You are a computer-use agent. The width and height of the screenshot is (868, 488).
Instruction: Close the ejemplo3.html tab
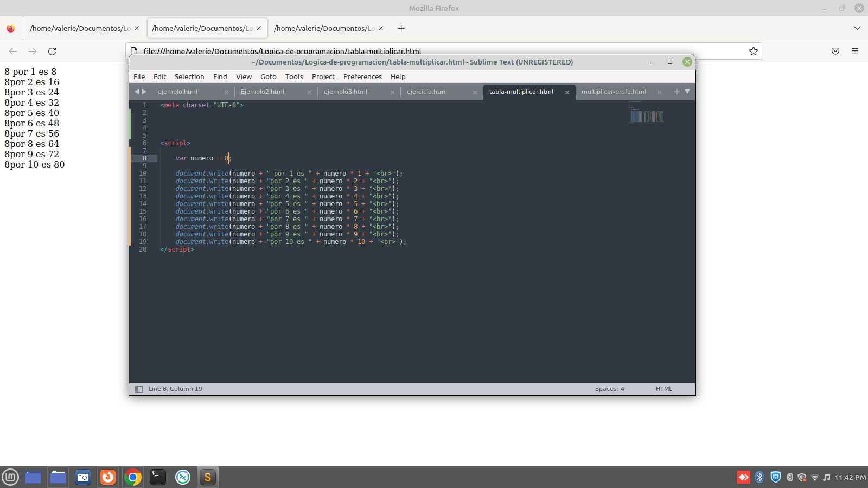tap(392, 92)
